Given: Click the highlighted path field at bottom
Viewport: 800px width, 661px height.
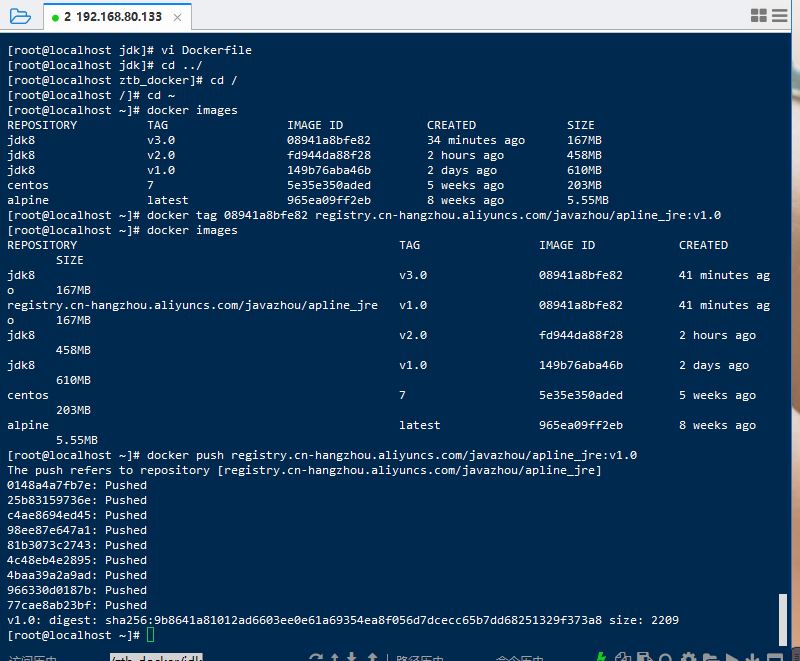Looking at the screenshot, I should tap(156, 657).
